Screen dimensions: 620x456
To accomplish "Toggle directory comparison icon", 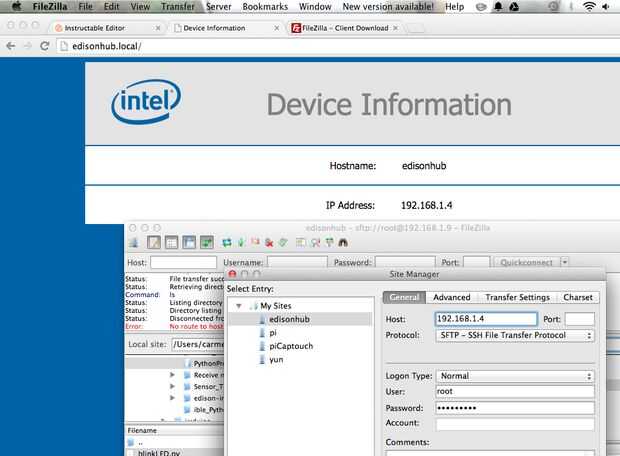I will 315,242.
